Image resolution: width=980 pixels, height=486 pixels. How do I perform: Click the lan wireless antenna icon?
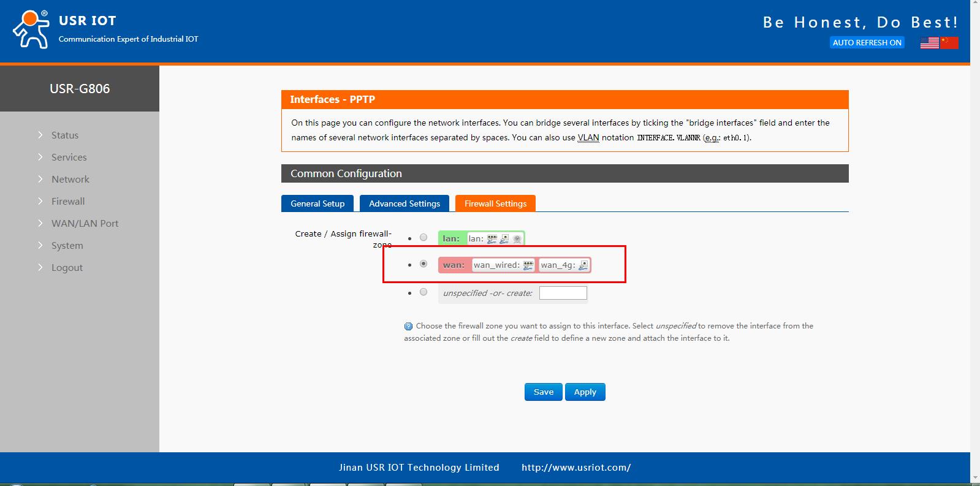click(x=517, y=239)
